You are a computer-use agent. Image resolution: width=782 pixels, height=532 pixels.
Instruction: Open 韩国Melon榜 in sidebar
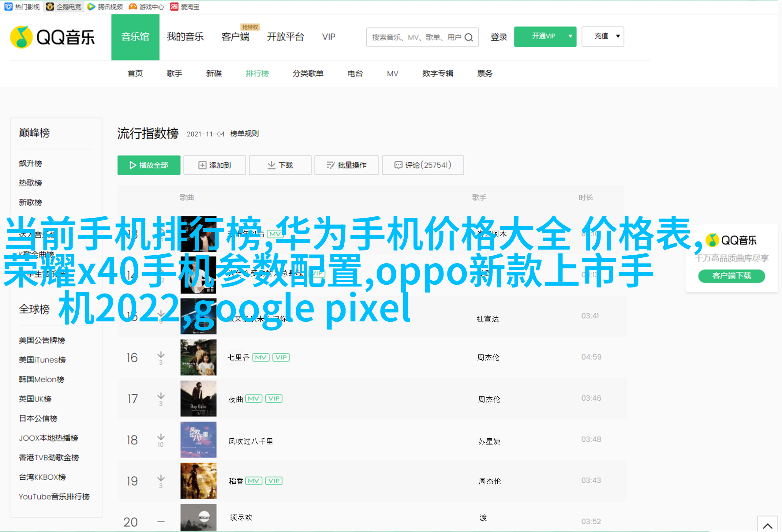tap(42, 380)
